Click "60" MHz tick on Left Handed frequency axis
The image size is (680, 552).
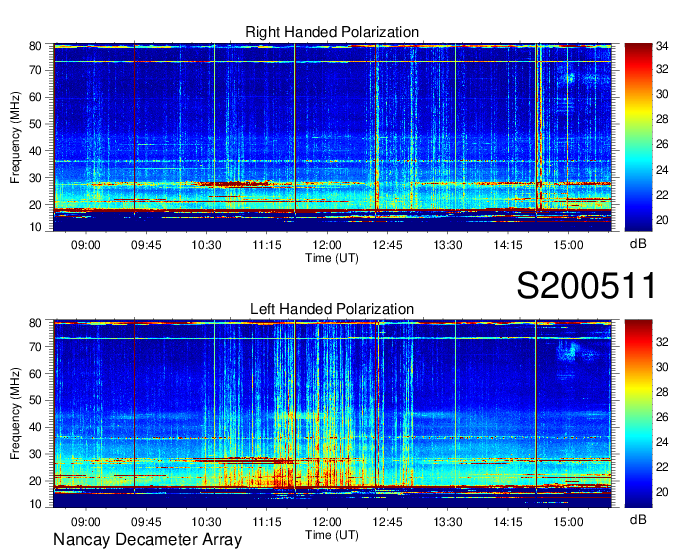tap(35, 373)
